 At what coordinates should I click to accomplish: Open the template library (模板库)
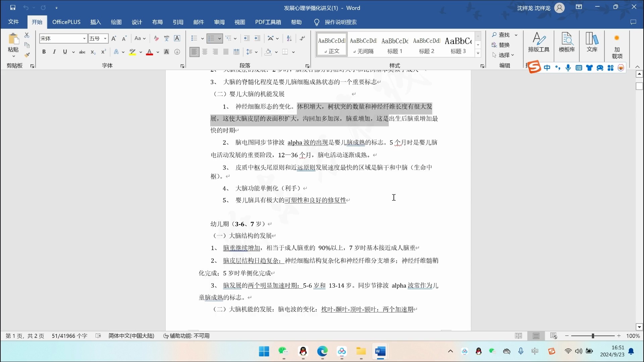coord(567,43)
